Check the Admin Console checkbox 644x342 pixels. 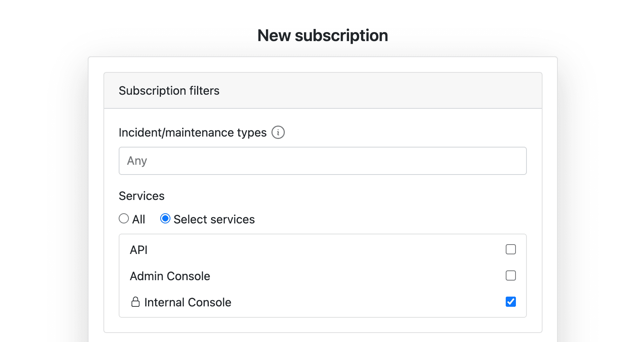(x=510, y=275)
